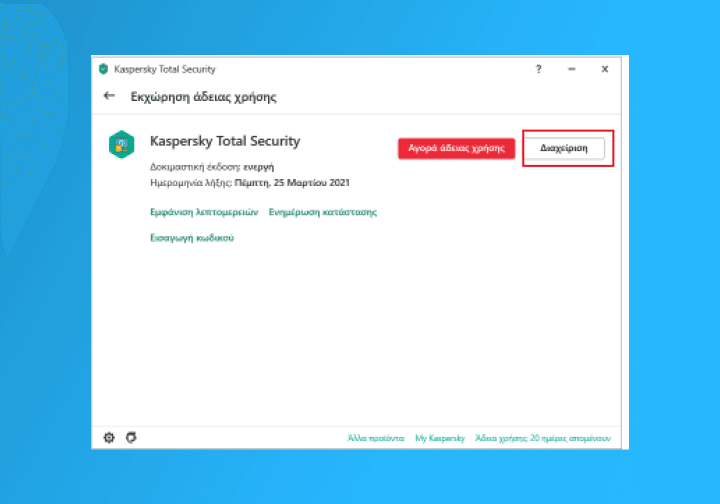Image resolution: width=720 pixels, height=504 pixels.
Task: Click the back arrow icon
Action: (109, 97)
